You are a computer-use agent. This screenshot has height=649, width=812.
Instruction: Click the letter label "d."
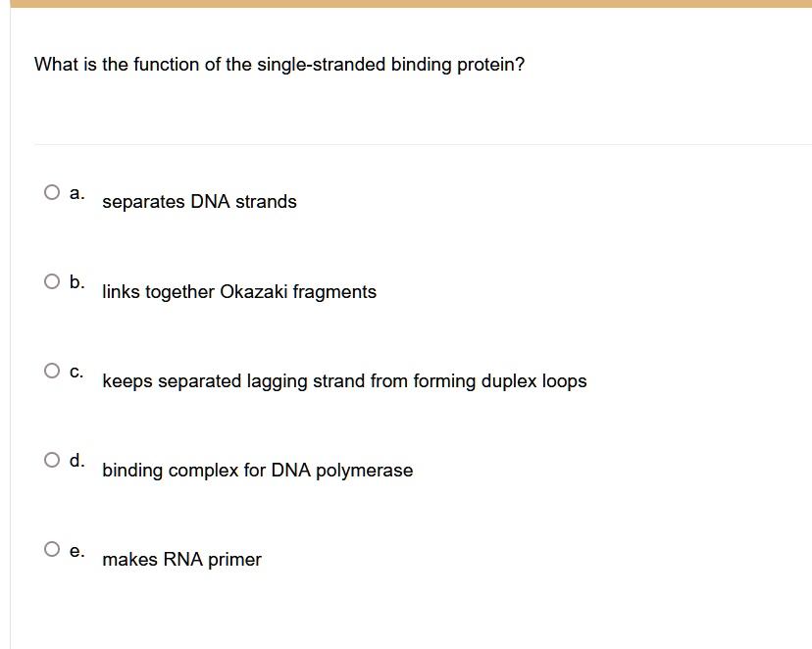pos(77,461)
